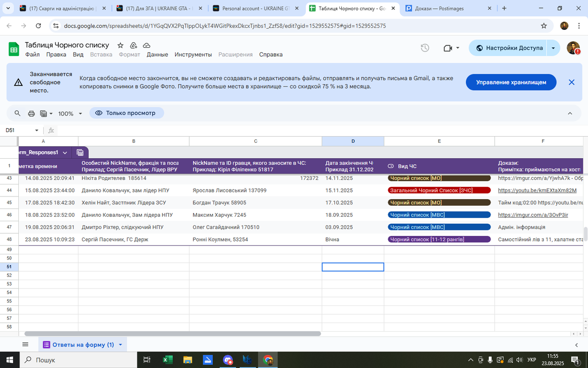The width and height of the screenshot is (588, 368).
Task: Select cell Ярослав Лисовський 137099
Action: pos(255,190)
